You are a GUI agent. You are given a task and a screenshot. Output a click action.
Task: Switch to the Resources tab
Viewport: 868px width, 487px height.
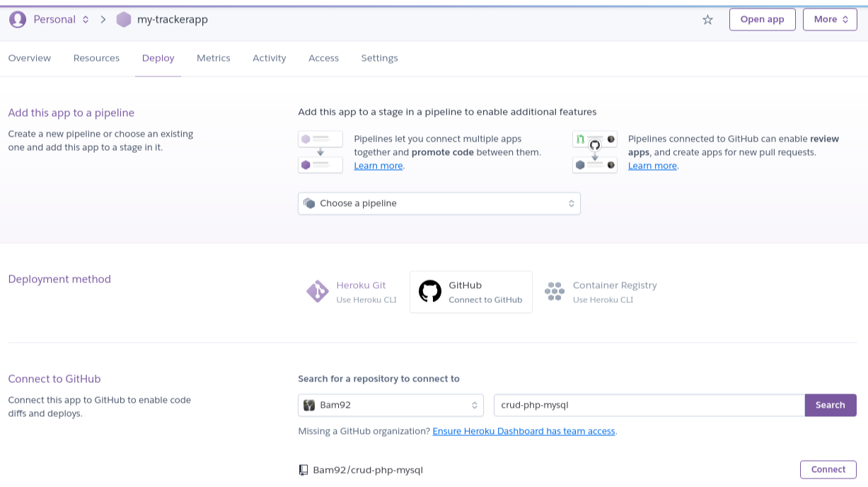[x=97, y=58]
